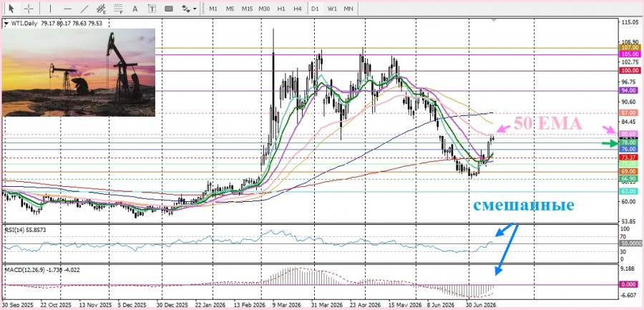
Task: Select the rectangle shape tool
Action: coord(168,8)
